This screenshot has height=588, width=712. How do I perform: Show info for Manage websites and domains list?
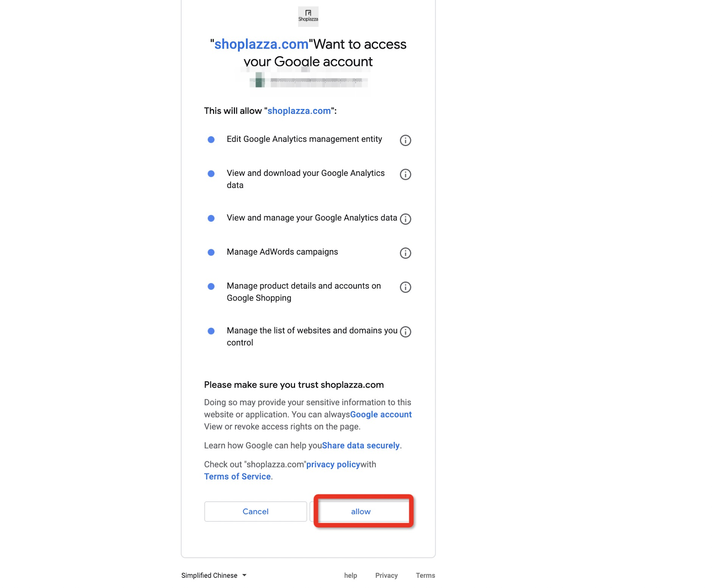(405, 332)
